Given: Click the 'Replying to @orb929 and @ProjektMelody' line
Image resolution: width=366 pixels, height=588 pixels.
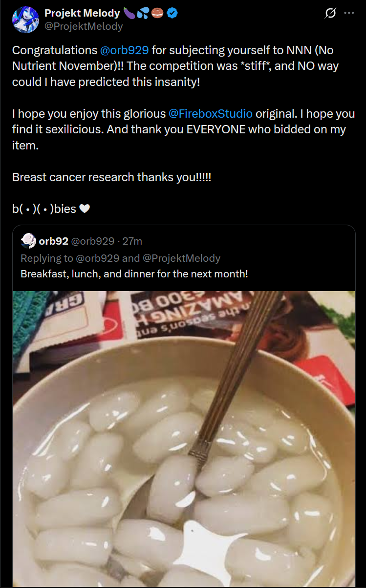Looking at the screenshot, I should coord(120,258).
